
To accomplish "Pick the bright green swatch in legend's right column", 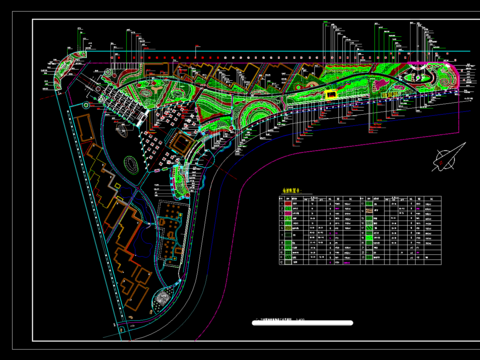I will 369,238.
